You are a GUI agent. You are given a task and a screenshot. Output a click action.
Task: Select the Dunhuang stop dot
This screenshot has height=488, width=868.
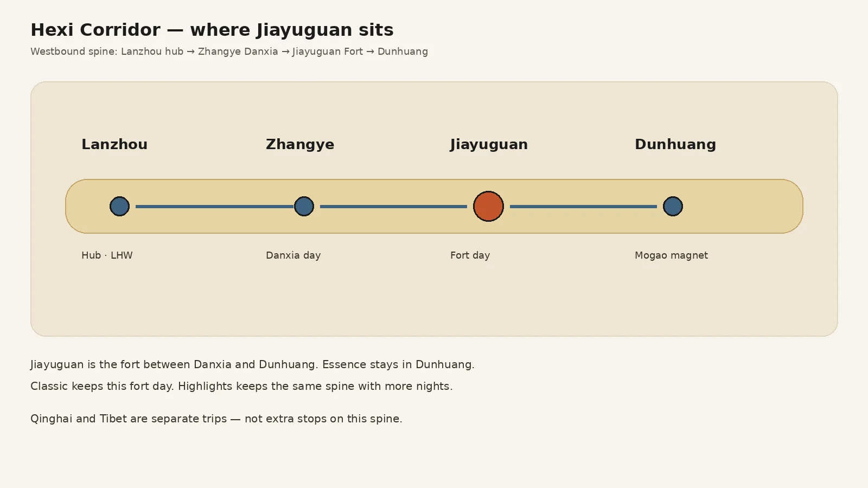673,206
